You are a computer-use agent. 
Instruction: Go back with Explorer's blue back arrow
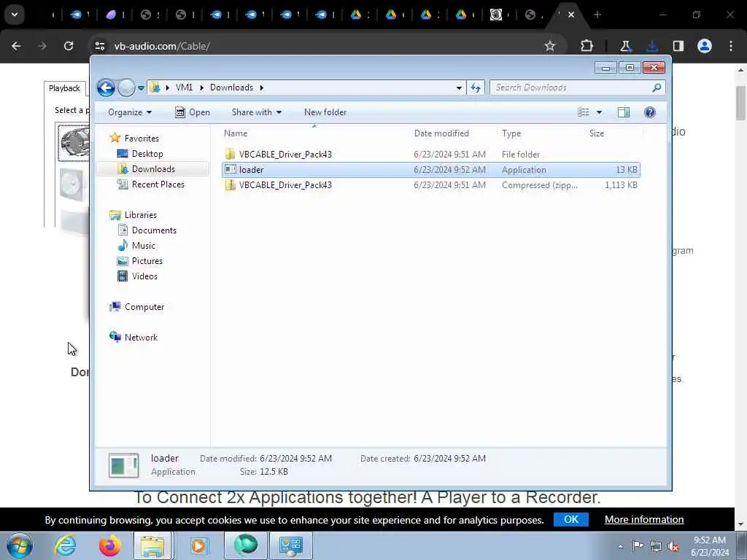[x=106, y=87]
